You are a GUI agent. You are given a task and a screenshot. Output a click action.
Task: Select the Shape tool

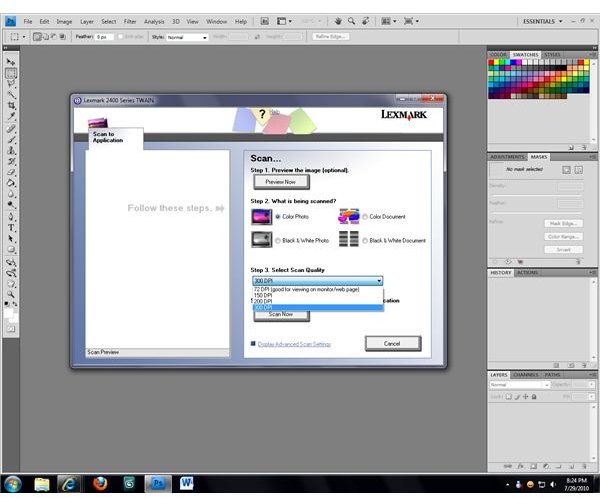[11, 250]
